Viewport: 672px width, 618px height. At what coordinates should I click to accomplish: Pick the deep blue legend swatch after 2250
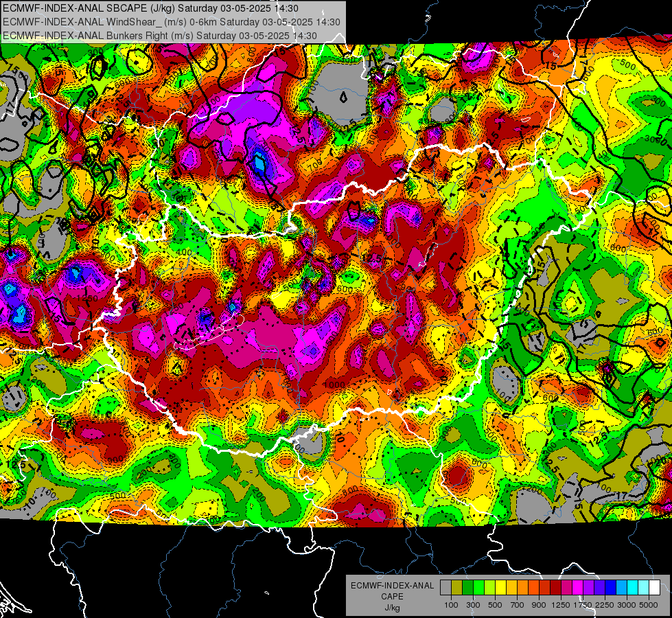[610, 588]
